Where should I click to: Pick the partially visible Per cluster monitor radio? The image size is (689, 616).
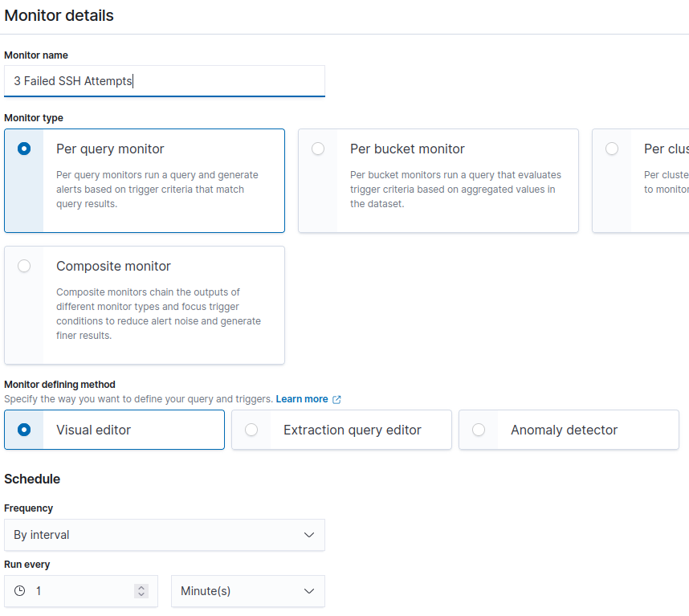612,149
